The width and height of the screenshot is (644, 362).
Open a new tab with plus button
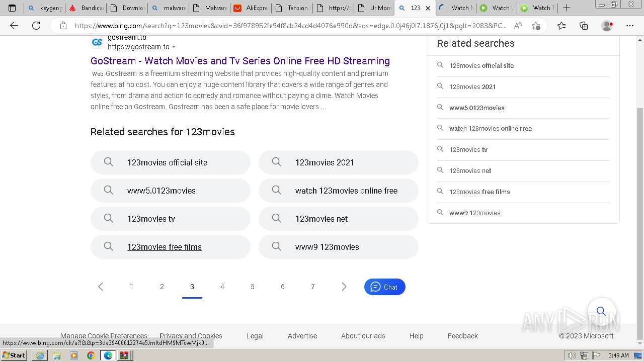click(x=567, y=8)
